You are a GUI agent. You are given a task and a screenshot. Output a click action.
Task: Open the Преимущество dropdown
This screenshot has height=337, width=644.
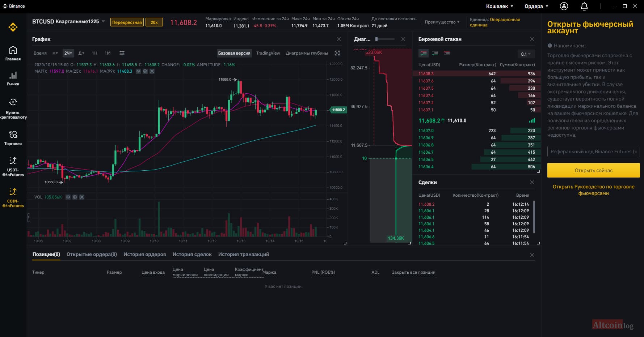[442, 22]
